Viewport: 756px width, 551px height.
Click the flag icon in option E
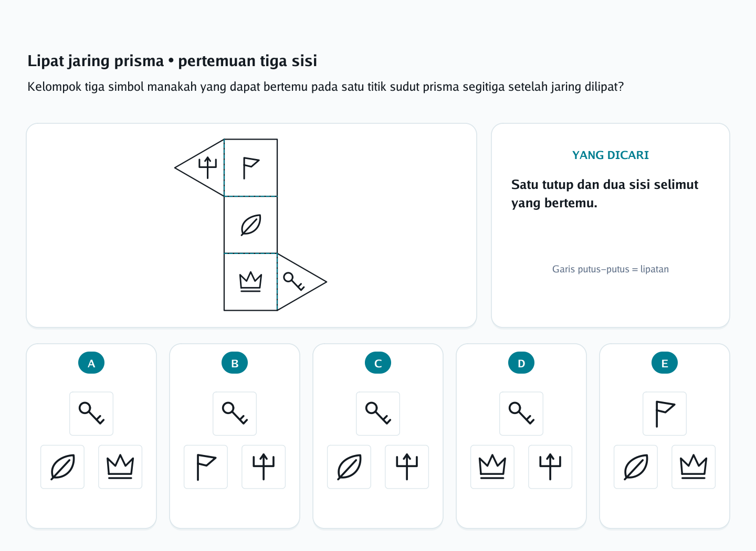click(665, 414)
